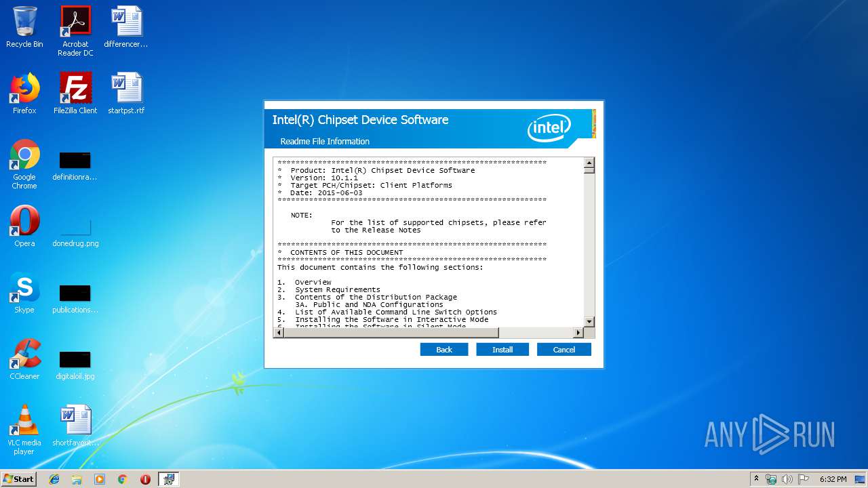Click the readme scroll up arrow
The image size is (868, 488).
point(589,163)
